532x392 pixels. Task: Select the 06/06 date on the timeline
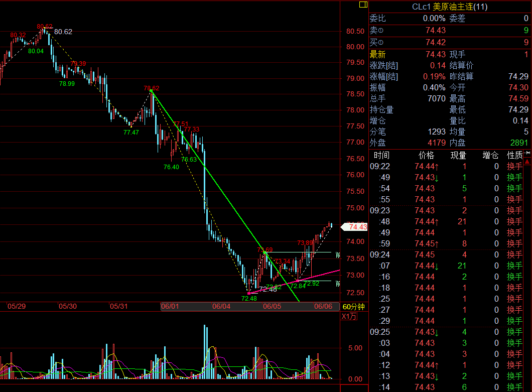point(323,307)
